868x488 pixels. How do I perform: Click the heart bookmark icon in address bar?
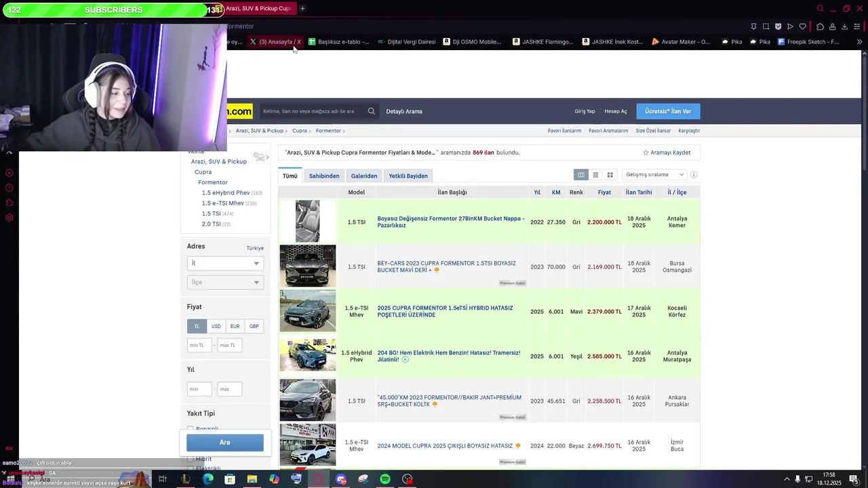coord(802,26)
